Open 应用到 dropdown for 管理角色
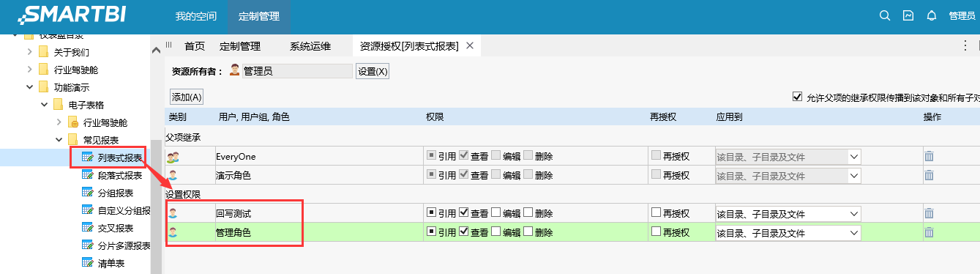Screen dimensions: 980x274 788,233
